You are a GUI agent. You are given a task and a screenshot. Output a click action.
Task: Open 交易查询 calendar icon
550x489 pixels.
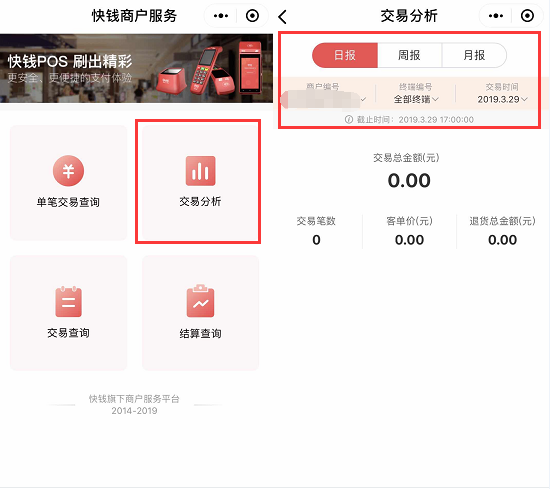[68, 302]
